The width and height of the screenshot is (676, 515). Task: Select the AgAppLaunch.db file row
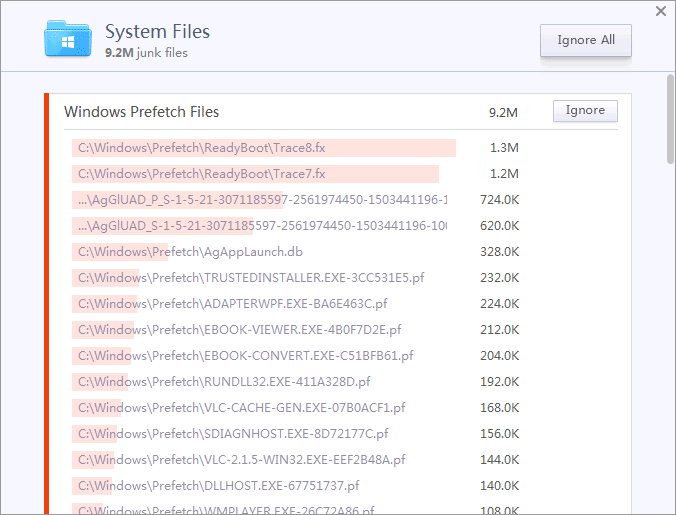[x=295, y=252]
